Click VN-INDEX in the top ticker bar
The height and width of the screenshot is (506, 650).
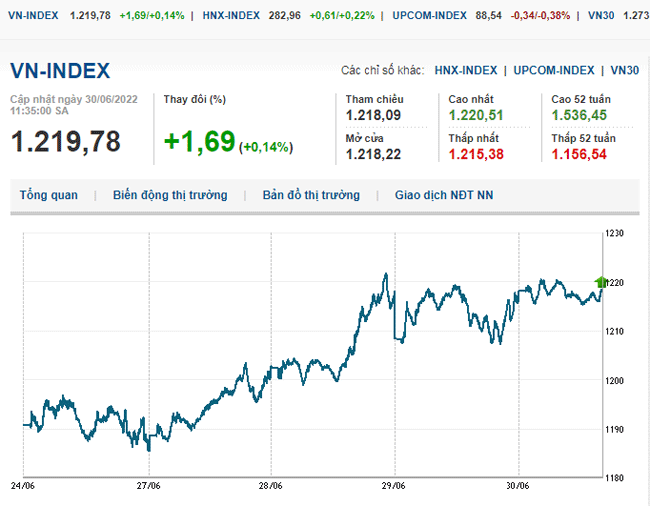point(32,16)
